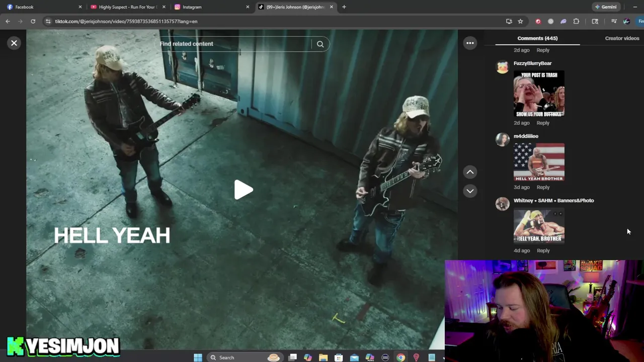The width and height of the screenshot is (644, 362).
Task: Close the TikTok video viewer
Action: point(14,43)
